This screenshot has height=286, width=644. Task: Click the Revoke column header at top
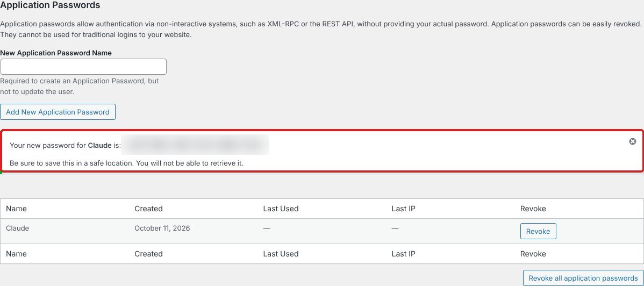pyautogui.click(x=533, y=209)
